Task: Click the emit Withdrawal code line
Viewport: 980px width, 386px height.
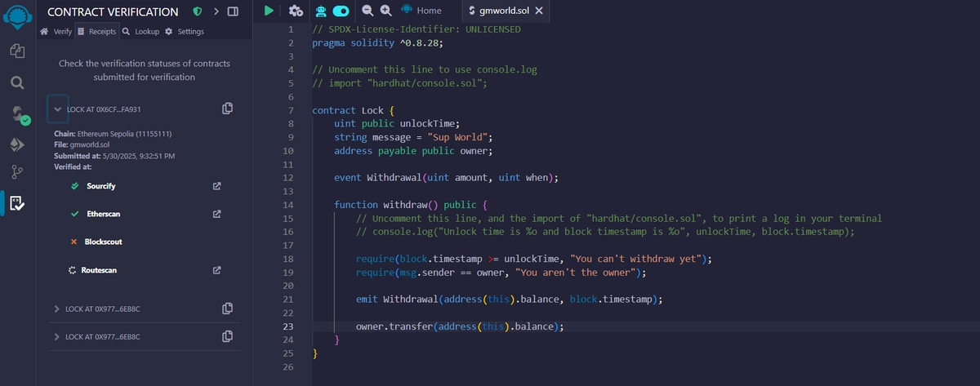Action: pyautogui.click(x=508, y=299)
